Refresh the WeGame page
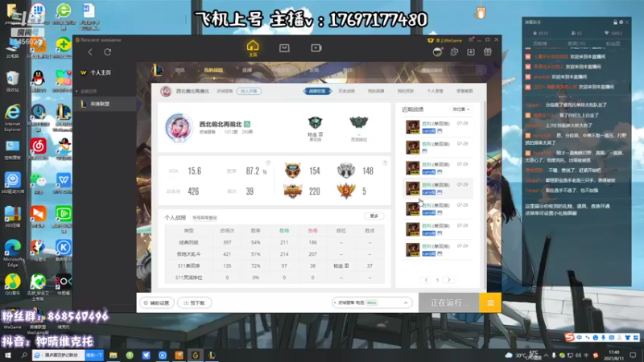Screen dimensions: 644x362 (x=108, y=51)
